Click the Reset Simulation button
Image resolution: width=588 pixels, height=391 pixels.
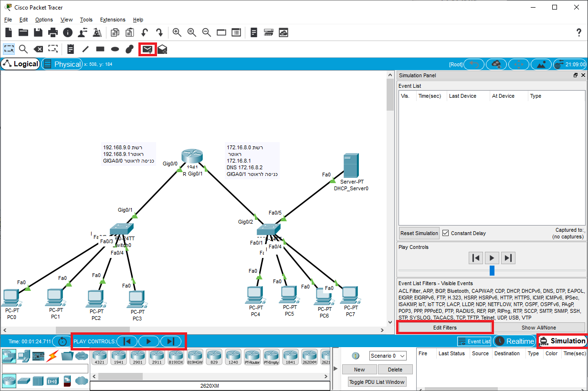pos(419,233)
